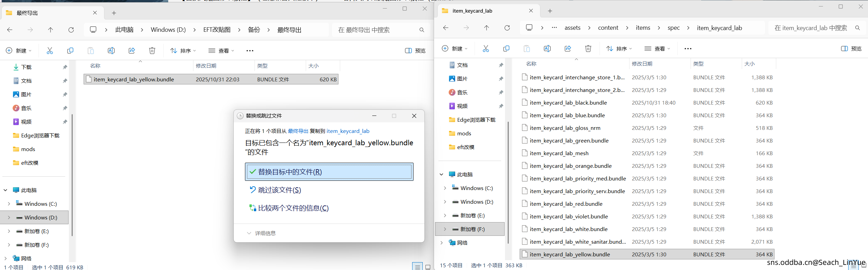Click the rename icon in right window toolbar
The height and width of the screenshot is (270, 868).
[547, 49]
